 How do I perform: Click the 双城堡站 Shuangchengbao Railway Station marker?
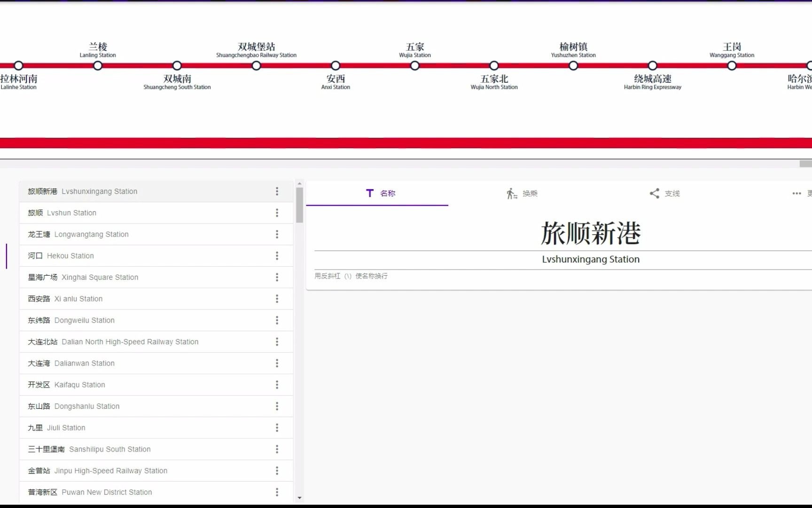coord(256,65)
